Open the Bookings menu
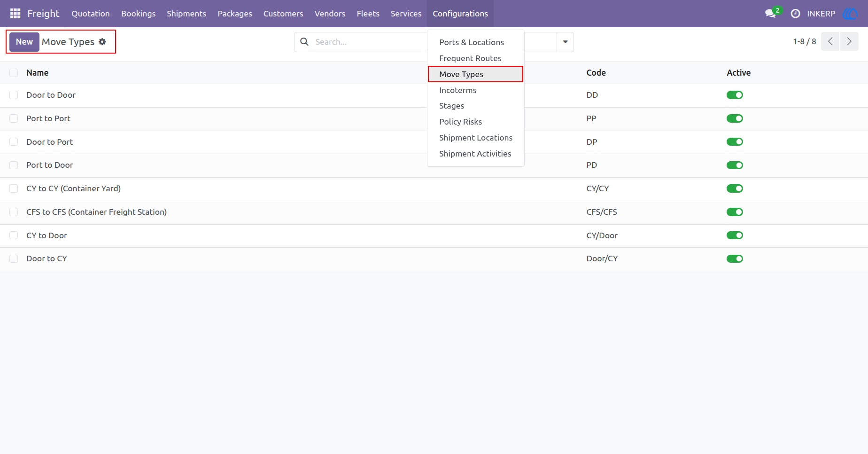 pyautogui.click(x=138, y=14)
